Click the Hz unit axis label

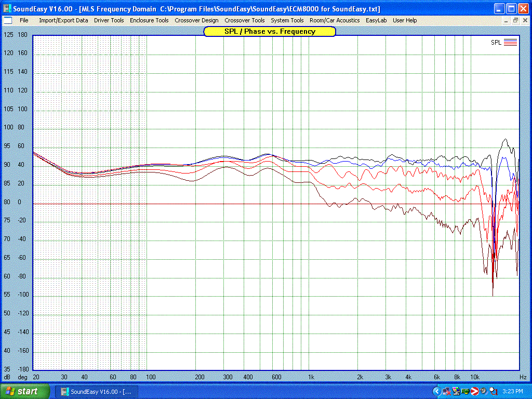point(523,377)
